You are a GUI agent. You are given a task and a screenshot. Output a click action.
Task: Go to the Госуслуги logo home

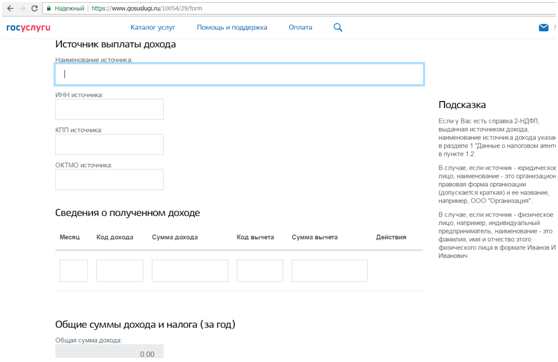click(x=28, y=27)
